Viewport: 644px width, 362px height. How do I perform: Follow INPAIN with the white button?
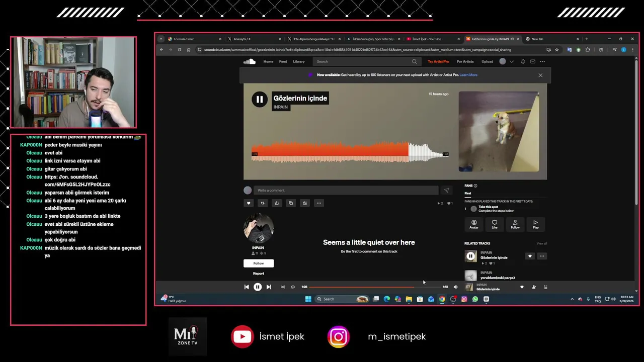click(259, 263)
